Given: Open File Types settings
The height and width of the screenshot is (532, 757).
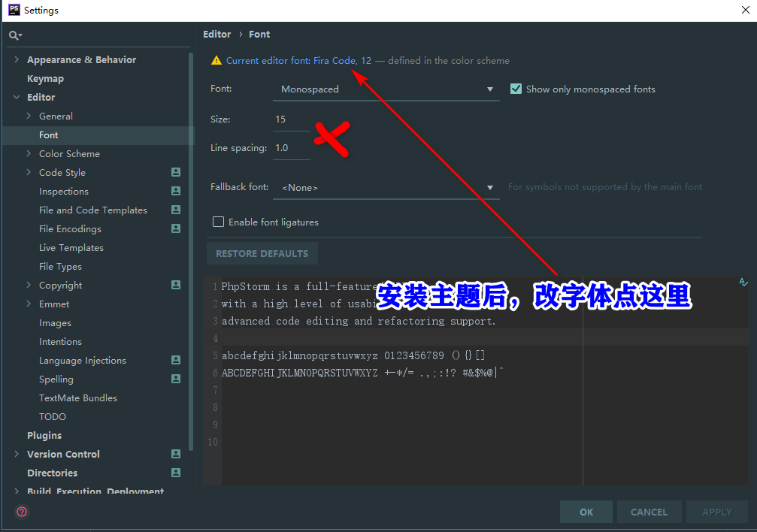Looking at the screenshot, I should (x=60, y=267).
